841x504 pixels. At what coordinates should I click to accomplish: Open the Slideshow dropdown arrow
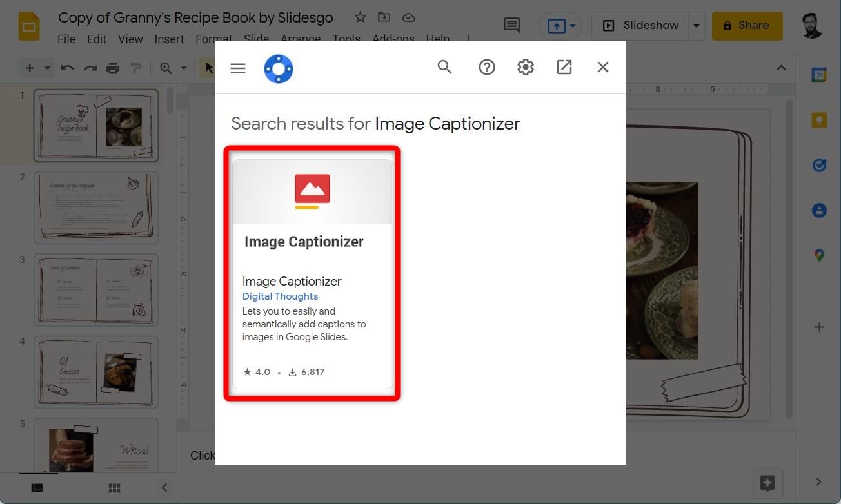[696, 25]
